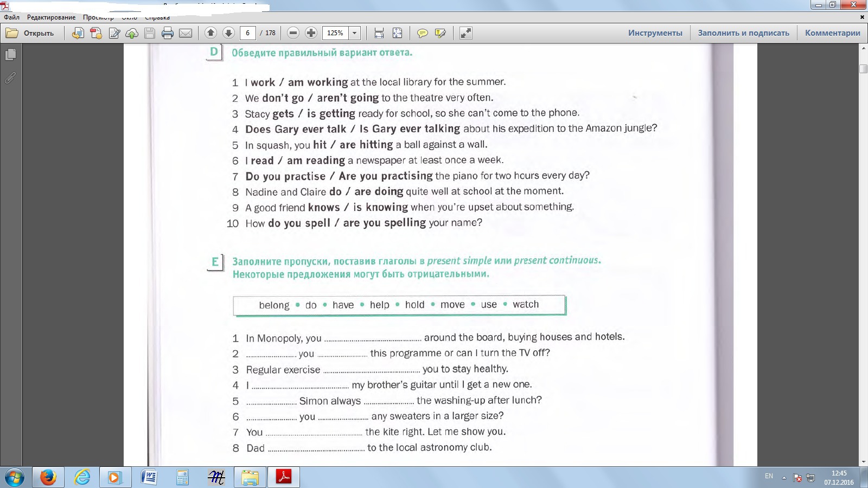Send file to Adobe cloud

point(131,33)
